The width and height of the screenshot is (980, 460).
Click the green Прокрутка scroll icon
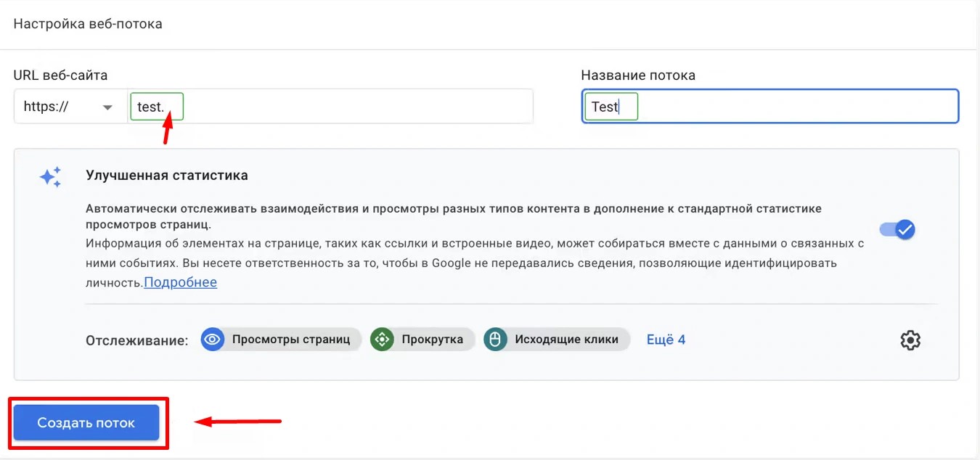[382, 339]
